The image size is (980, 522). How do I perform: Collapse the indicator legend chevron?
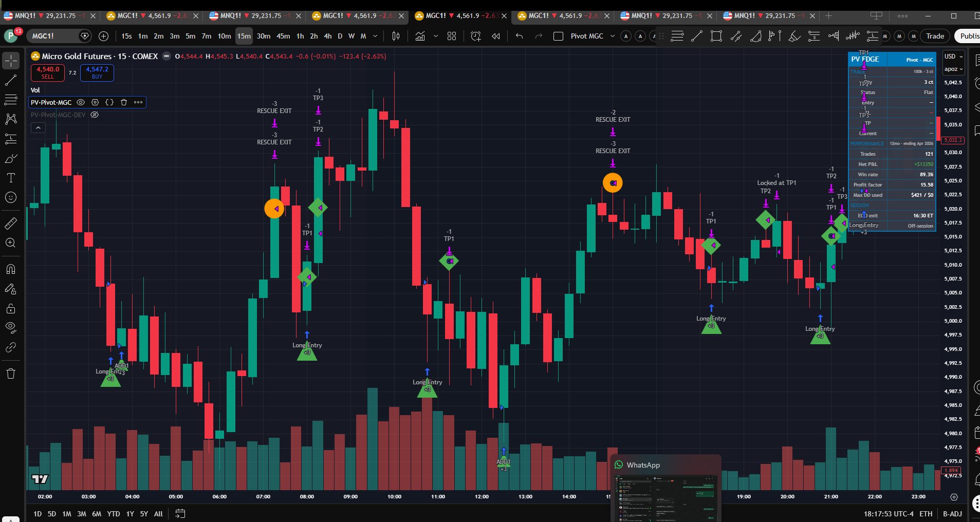[39, 128]
